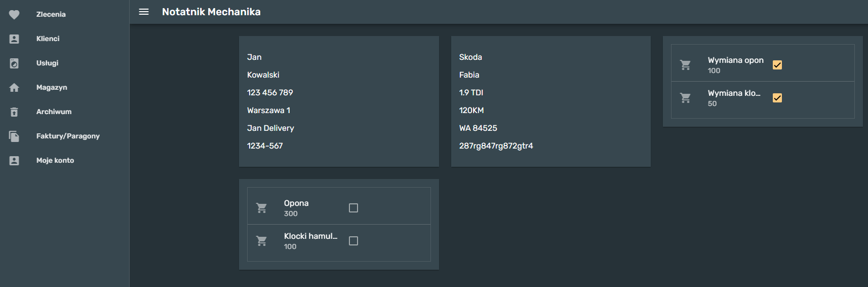Click the Klienci contact icon
This screenshot has height=287, width=868.
14,39
